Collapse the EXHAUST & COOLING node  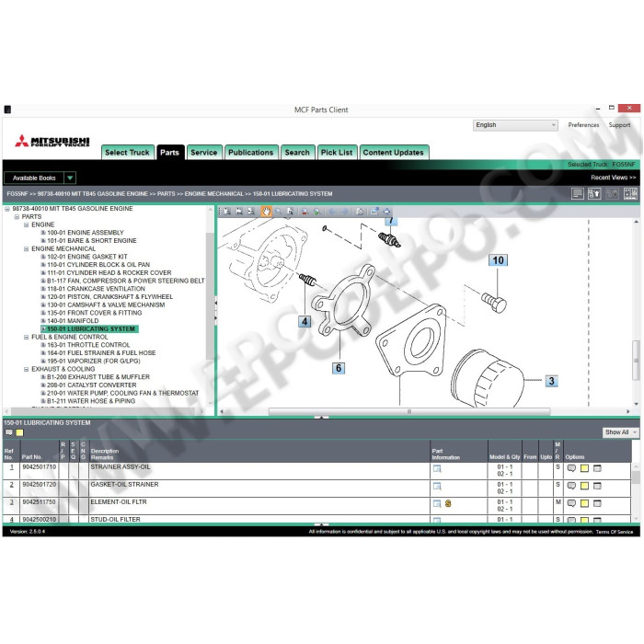tap(27, 369)
